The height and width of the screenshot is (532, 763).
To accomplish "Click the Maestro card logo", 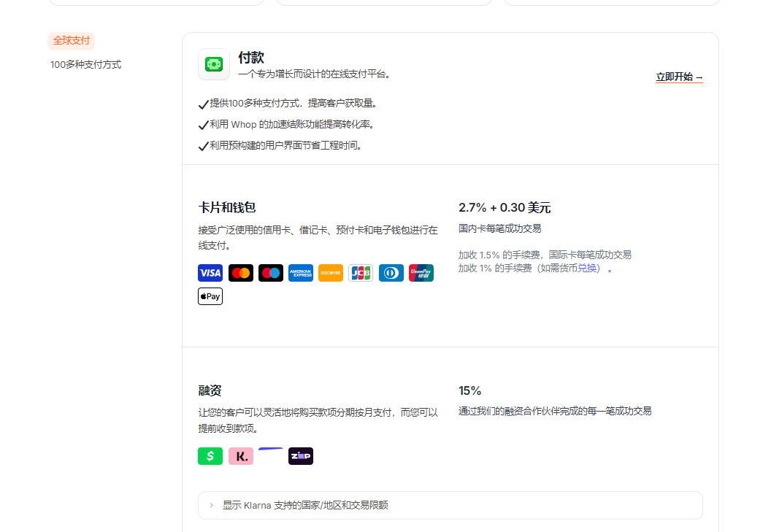I will [x=271, y=273].
